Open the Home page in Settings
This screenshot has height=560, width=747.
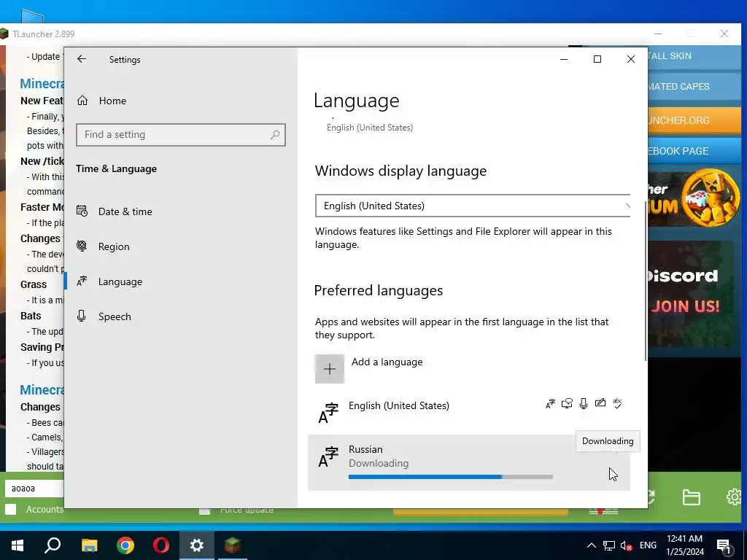coord(113,101)
